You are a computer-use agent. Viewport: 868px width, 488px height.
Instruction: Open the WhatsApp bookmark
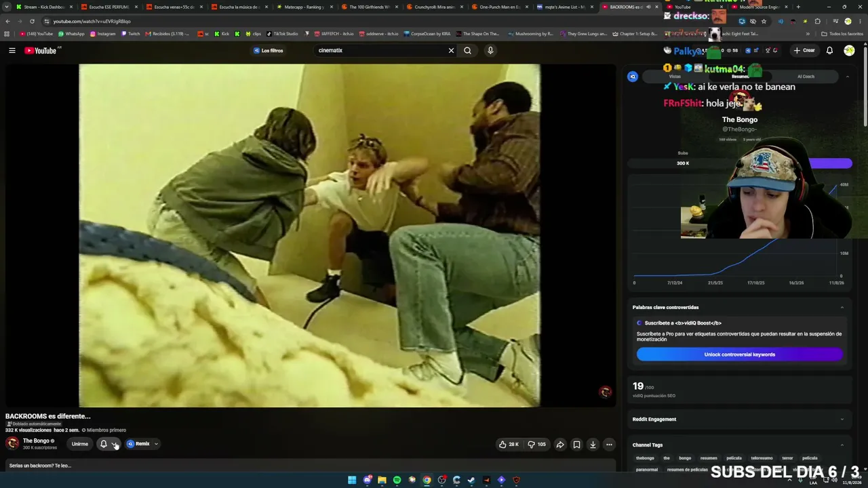coord(71,34)
